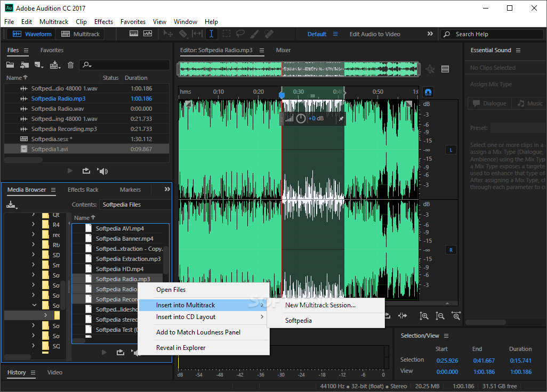This screenshot has width=547, height=392.
Task: Select the Lasso Selection tool
Action: pos(240,34)
